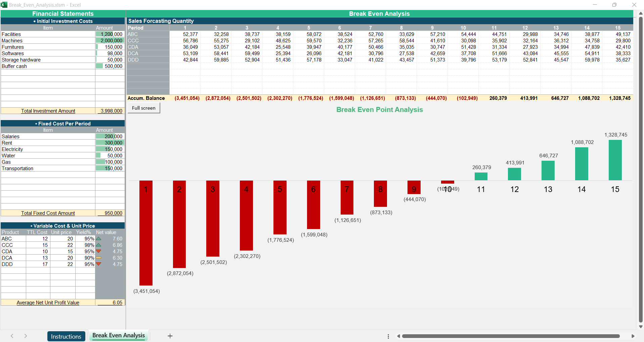Viewport: 644px width, 342px height.
Task: Click the three-dot tab bar resize handle
Action: (388, 336)
